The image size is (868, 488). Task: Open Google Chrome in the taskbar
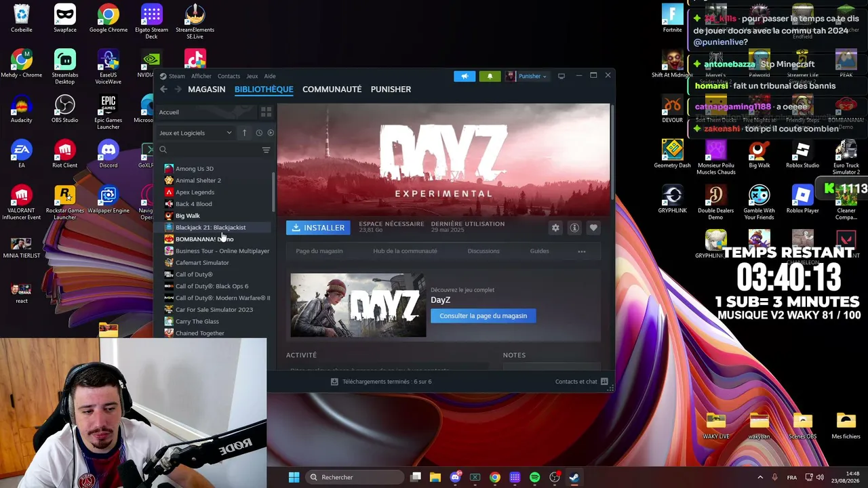495,477
